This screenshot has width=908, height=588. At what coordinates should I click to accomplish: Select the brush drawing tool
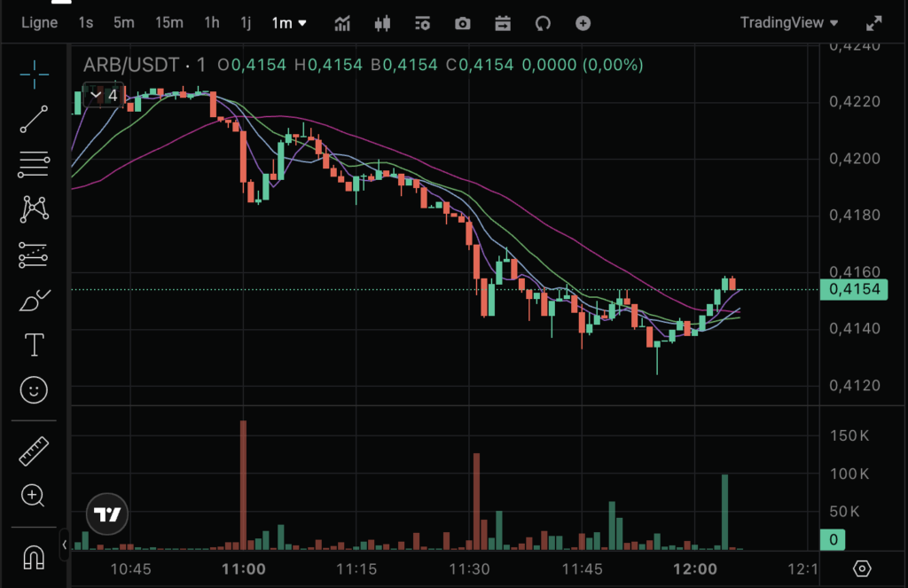pos(34,301)
